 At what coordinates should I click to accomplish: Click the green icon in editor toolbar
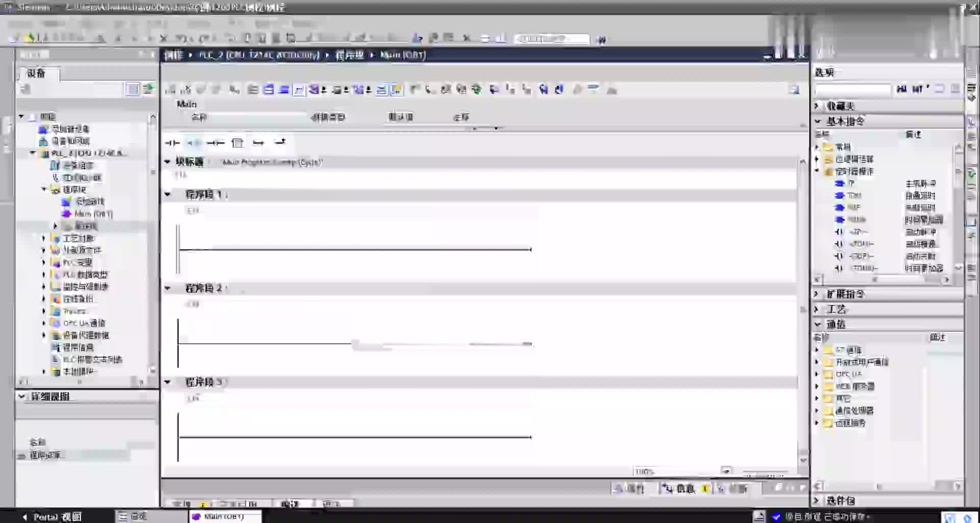tap(477, 90)
